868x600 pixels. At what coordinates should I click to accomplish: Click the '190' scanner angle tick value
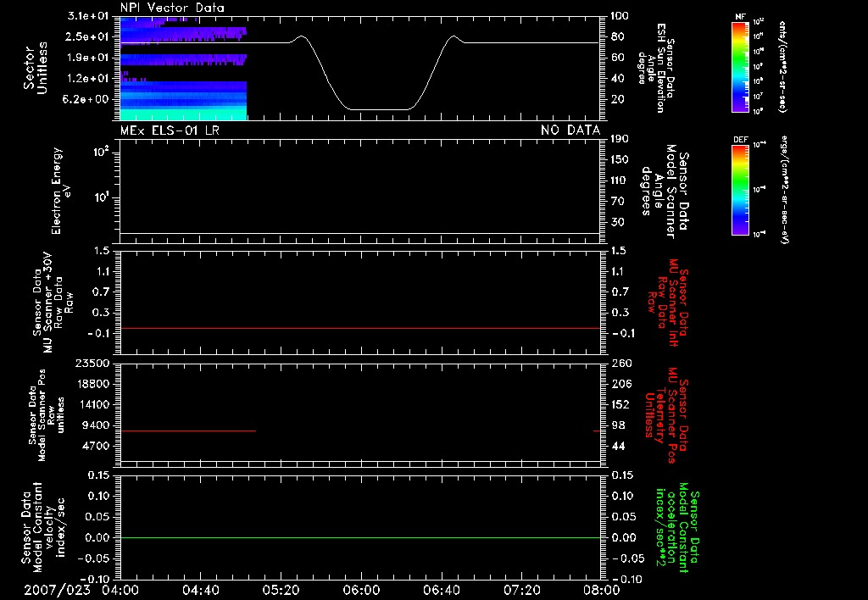(x=620, y=139)
